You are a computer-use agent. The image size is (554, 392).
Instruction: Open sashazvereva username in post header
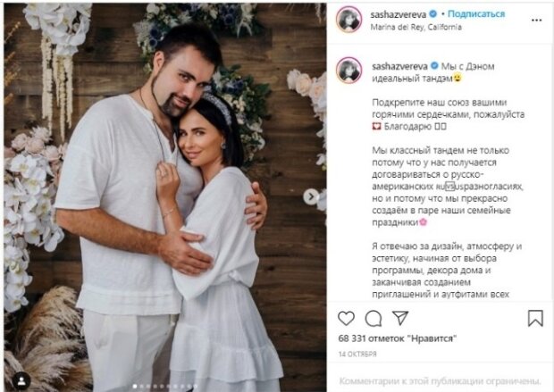click(x=399, y=14)
